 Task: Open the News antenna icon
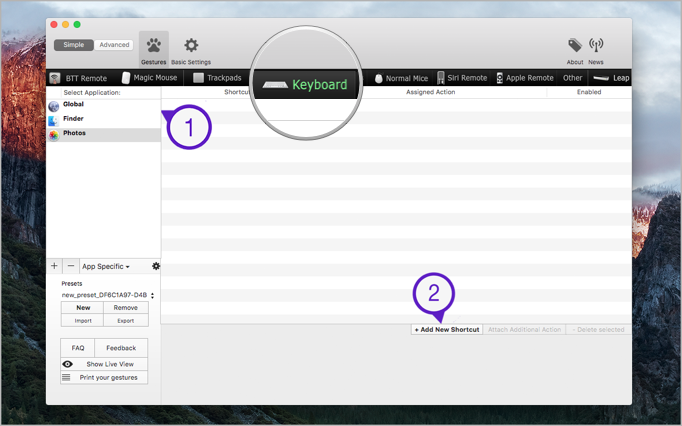596,45
